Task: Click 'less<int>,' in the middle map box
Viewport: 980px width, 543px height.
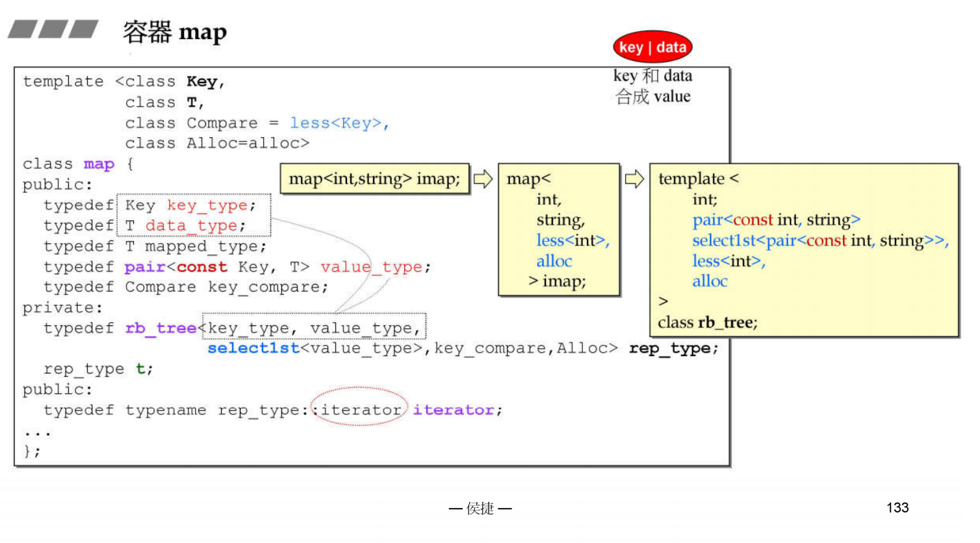Action: [x=573, y=240]
